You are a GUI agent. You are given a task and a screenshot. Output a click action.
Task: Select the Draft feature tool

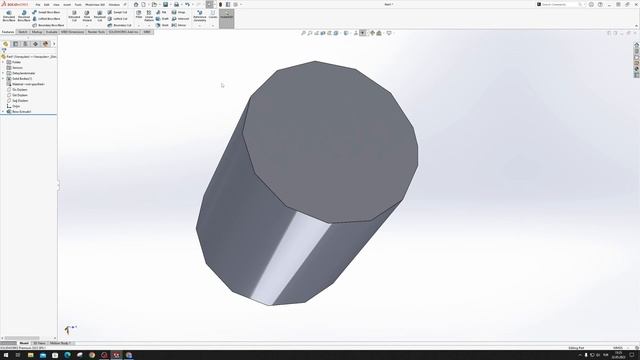[x=162, y=19]
